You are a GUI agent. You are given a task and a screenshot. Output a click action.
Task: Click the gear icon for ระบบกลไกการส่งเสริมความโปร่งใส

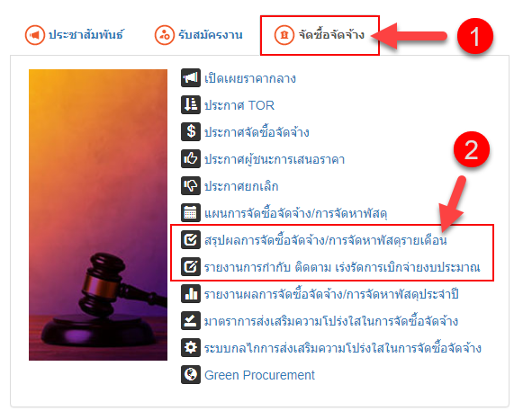[x=191, y=348]
